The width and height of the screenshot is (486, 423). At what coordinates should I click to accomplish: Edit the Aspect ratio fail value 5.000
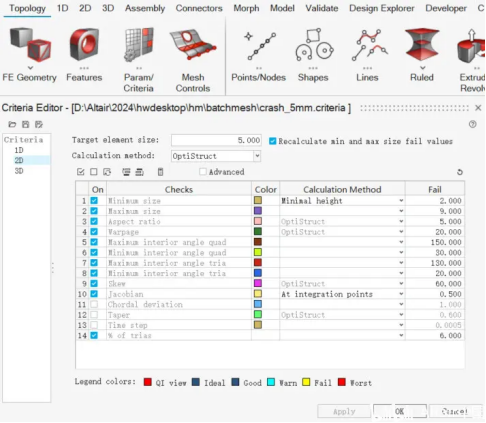click(435, 221)
